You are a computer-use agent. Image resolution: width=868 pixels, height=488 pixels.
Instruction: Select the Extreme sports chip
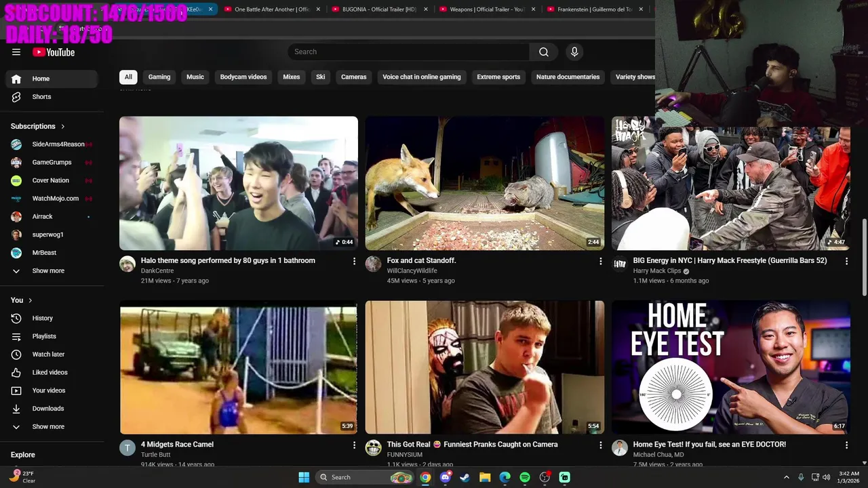pyautogui.click(x=498, y=77)
